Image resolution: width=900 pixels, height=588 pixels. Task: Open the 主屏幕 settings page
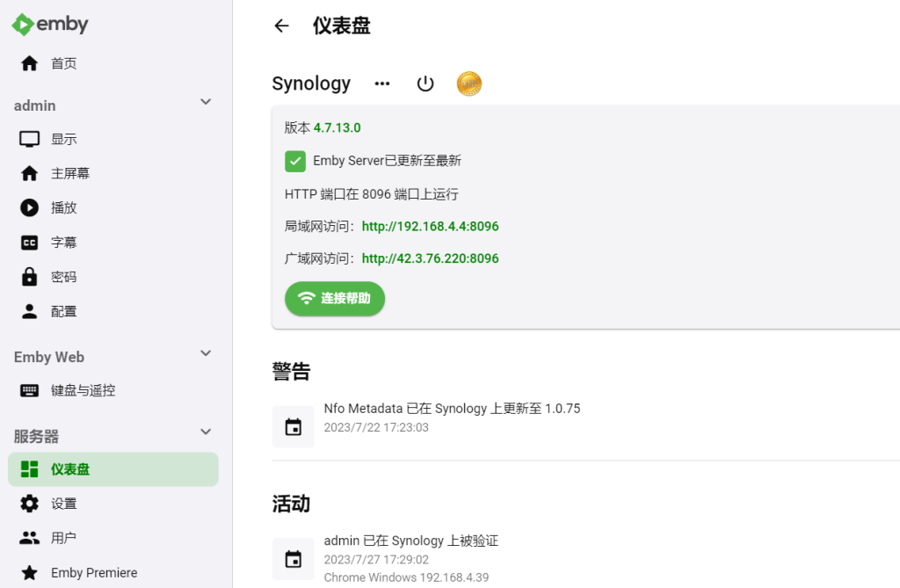pos(113,173)
